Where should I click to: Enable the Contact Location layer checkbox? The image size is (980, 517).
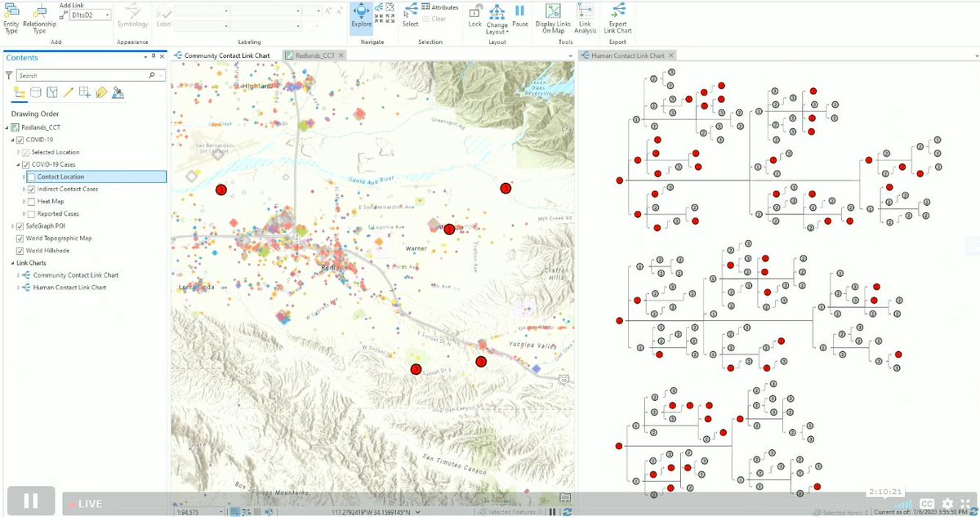click(31, 176)
